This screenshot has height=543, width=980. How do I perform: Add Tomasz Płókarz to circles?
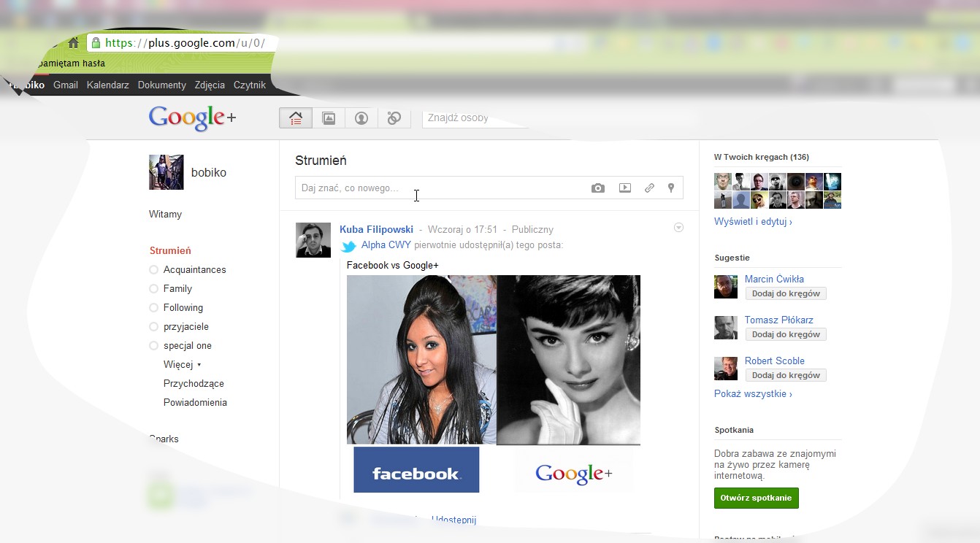point(786,334)
